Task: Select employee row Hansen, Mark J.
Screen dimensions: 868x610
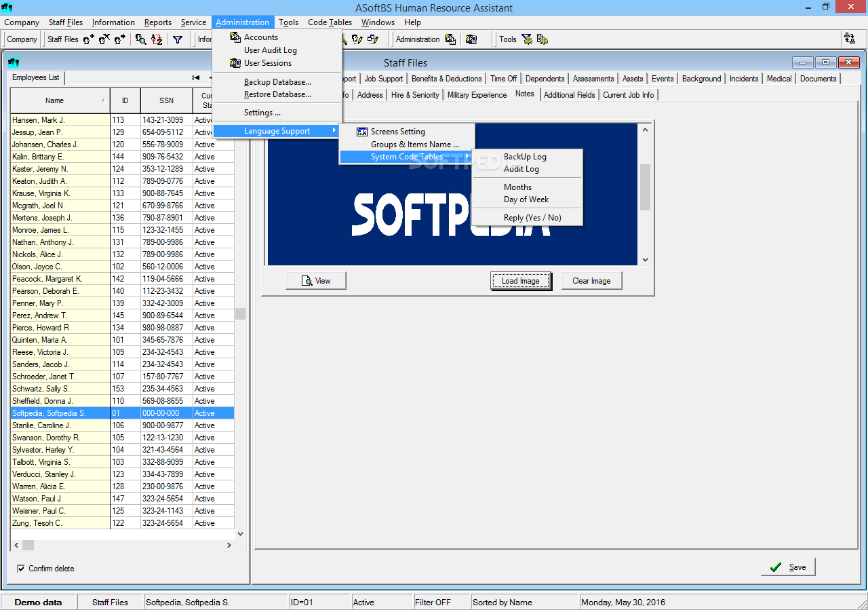Action: coord(122,120)
